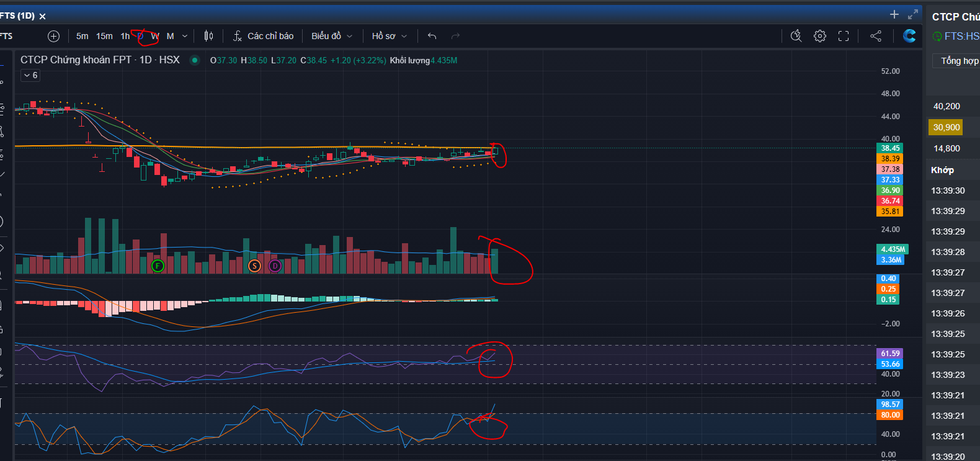Select the FTS (1D) chart tab

[x=17, y=16]
